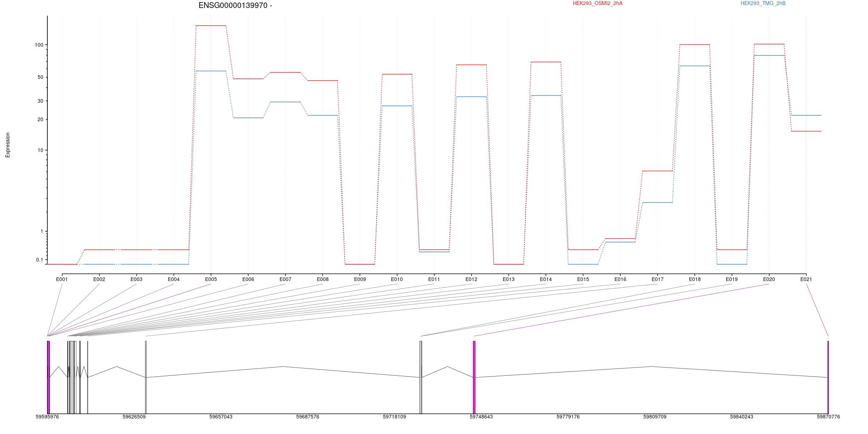Click genomic coordinate 59687576
This screenshot has height=434, width=868.
click(x=308, y=417)
